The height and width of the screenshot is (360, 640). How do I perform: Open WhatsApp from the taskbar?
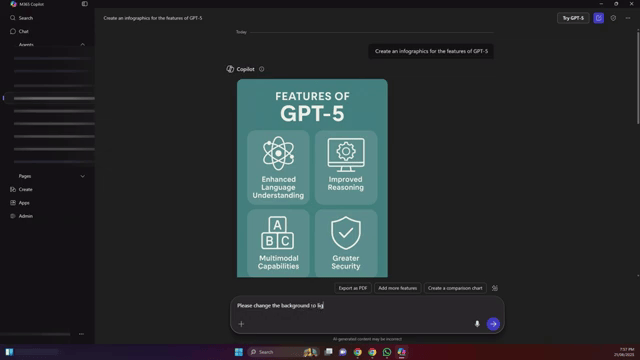click(387, 352)
